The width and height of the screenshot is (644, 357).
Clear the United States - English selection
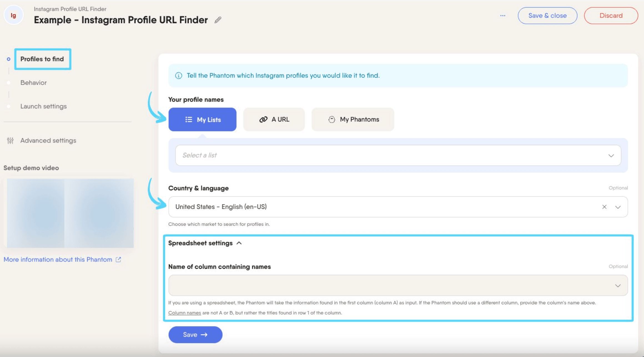point(604,207)
